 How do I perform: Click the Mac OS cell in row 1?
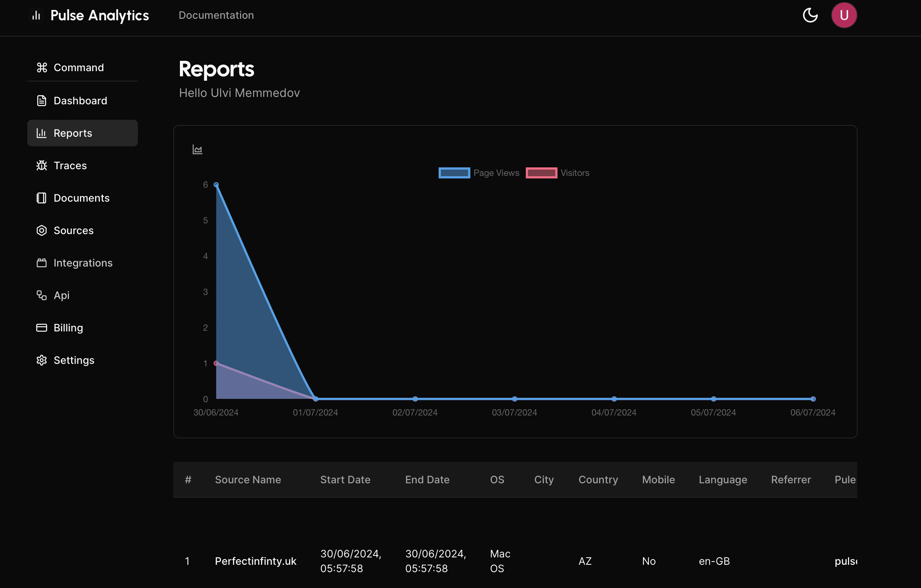click(500, 561)
